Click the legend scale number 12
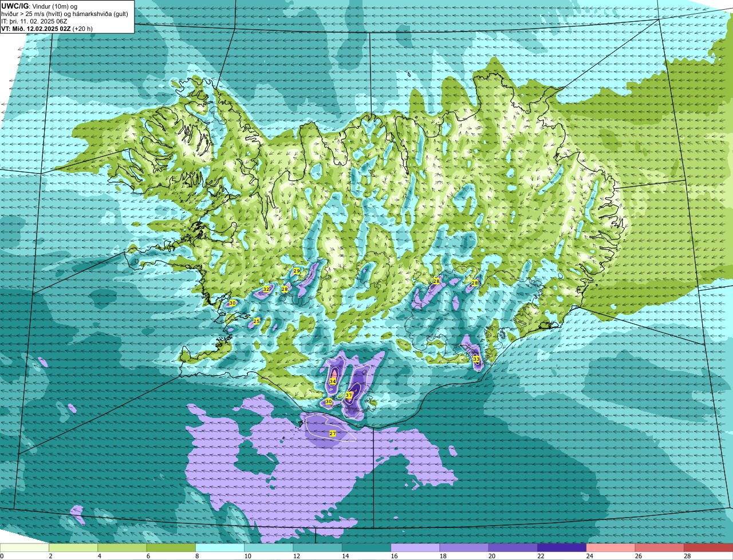 pyautogui.click(x=295, y=556)
